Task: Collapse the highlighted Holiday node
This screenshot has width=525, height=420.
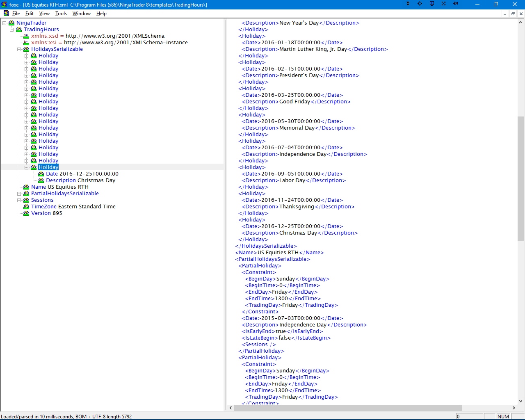Action: click(x=26, y=167)
